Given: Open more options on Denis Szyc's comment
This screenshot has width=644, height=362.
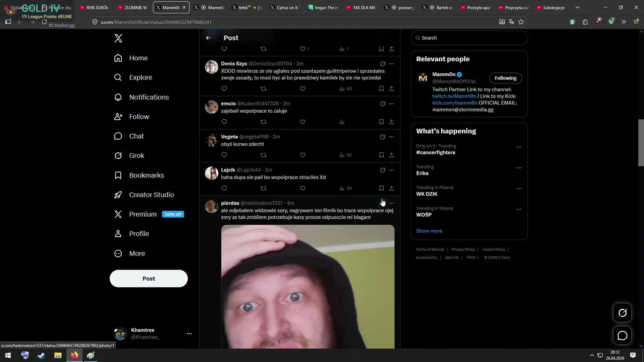Looking at the screenshot, I should click(x=391, y=64).
